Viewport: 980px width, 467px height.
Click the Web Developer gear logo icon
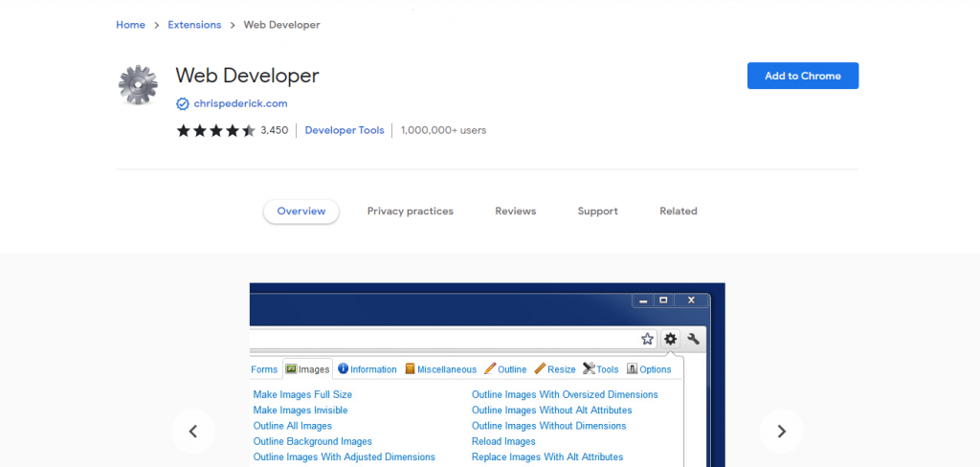[138, 84]
